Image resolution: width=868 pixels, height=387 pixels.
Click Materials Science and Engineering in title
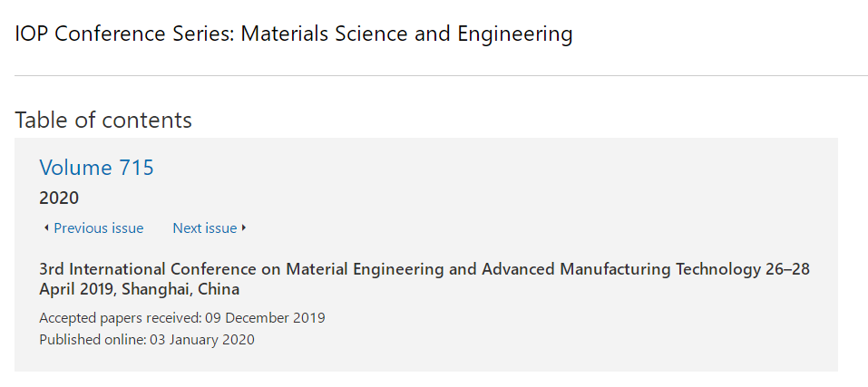[x=407, y=34]
